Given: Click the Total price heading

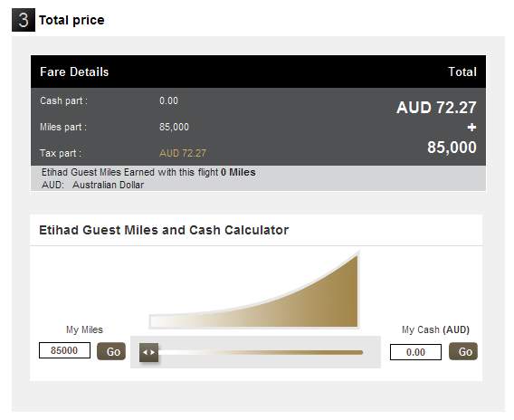Looking at the screenshot, I should (x=71, y=20).
